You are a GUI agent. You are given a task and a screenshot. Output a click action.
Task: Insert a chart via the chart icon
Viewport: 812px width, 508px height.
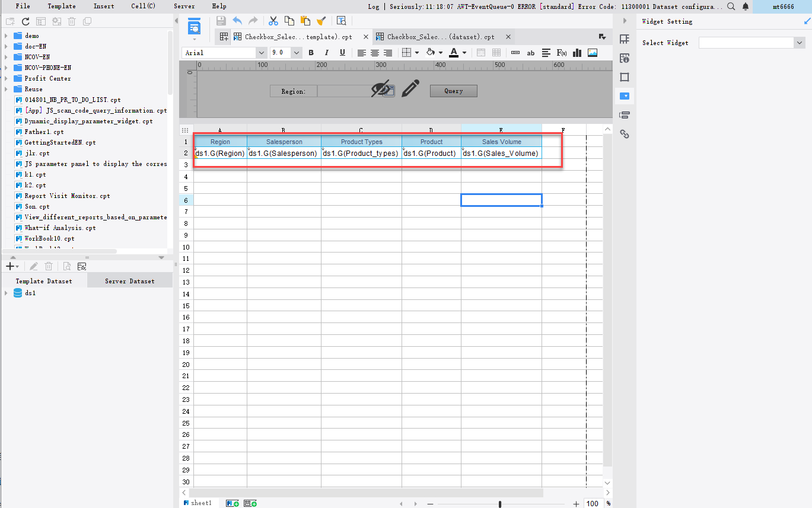click(x=576, y=53)
